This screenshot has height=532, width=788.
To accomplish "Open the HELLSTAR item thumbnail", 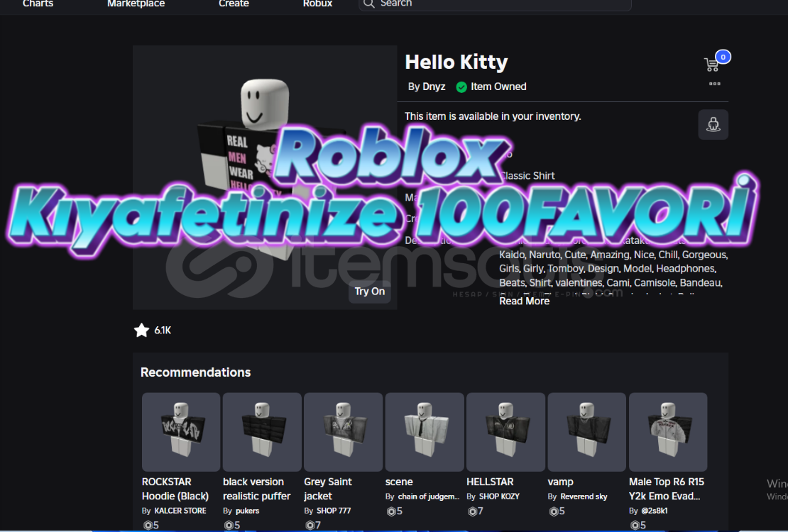I will point(505,432).
